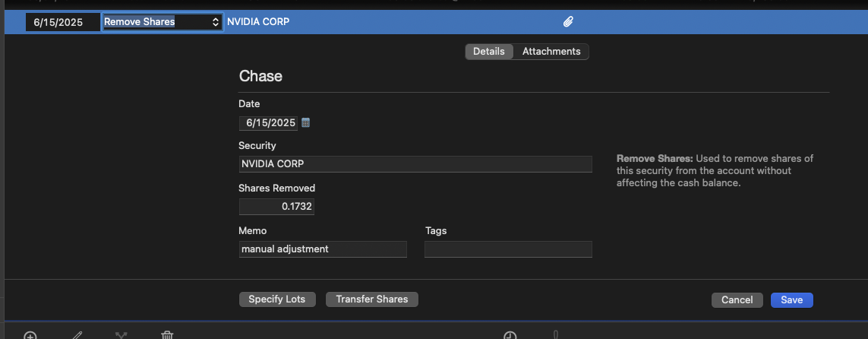Click the 6/15/2025 date field in the blue row

[62, 22]
